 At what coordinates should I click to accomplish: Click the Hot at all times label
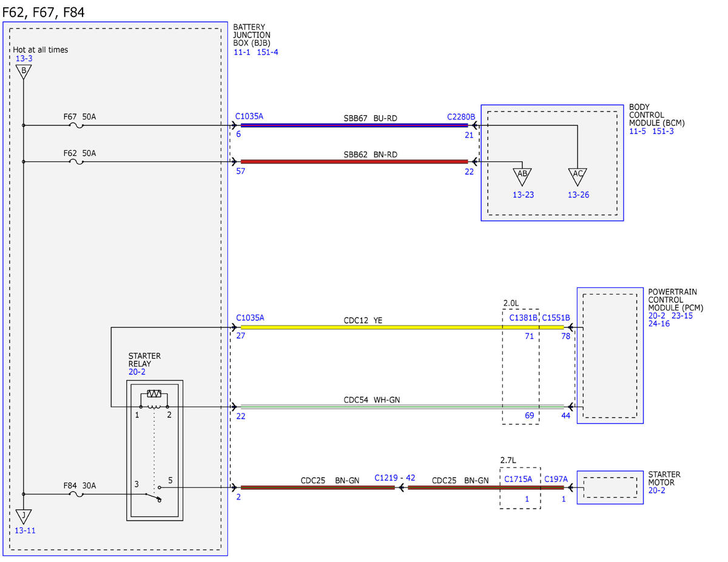40,50
